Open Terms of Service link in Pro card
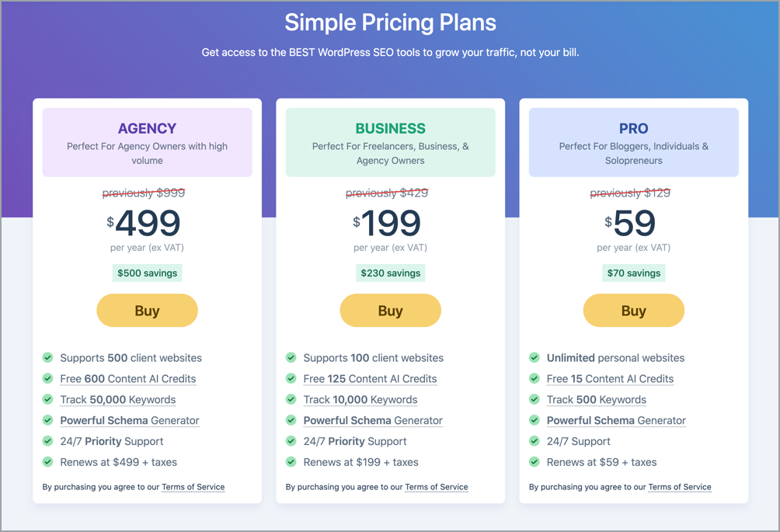The width and height of the screenshot is (780, 532). point(680,487)
